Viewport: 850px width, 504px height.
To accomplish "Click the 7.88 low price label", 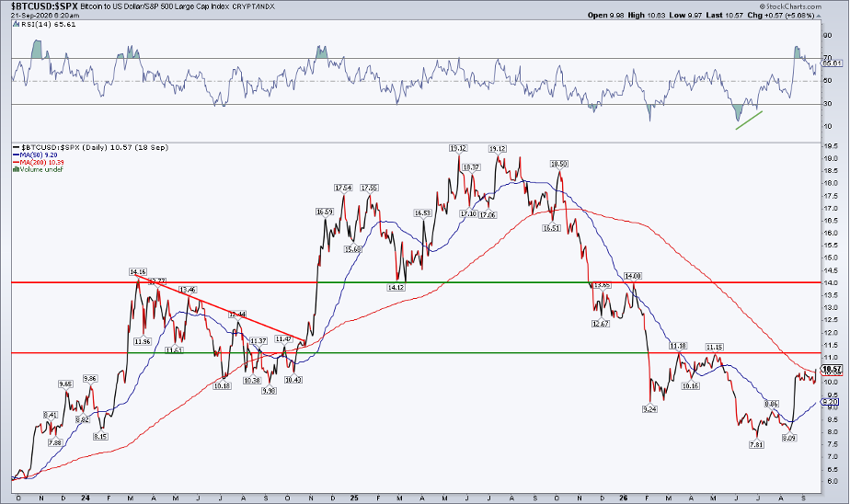I will (55, 442).
